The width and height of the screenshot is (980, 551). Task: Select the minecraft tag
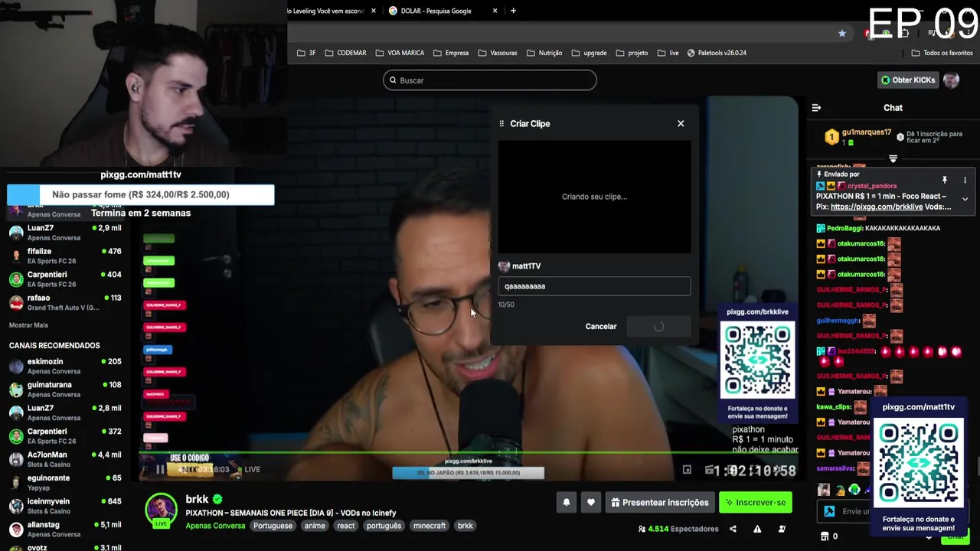pos(430,526)
